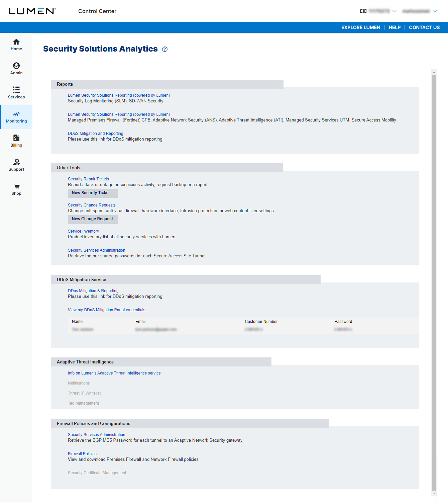Open DDos Mitigation & Reporting link
The image size is (448, 502).
tap(93, 291)
